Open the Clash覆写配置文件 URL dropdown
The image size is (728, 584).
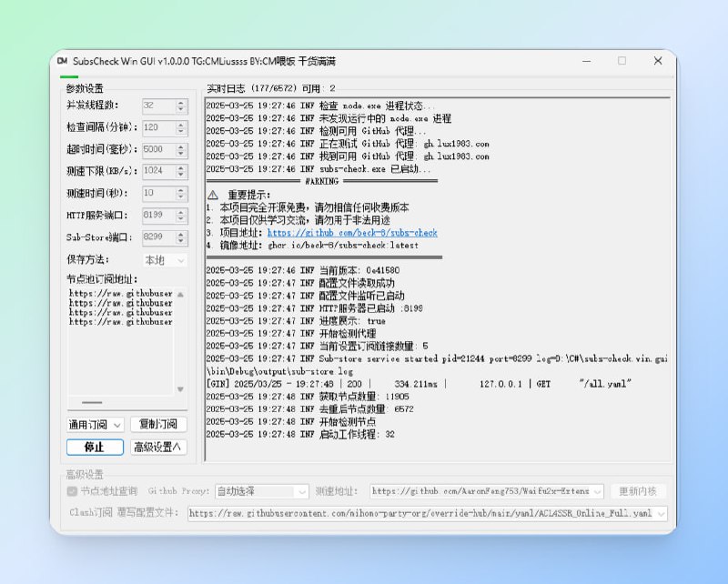tap(660, 514)
